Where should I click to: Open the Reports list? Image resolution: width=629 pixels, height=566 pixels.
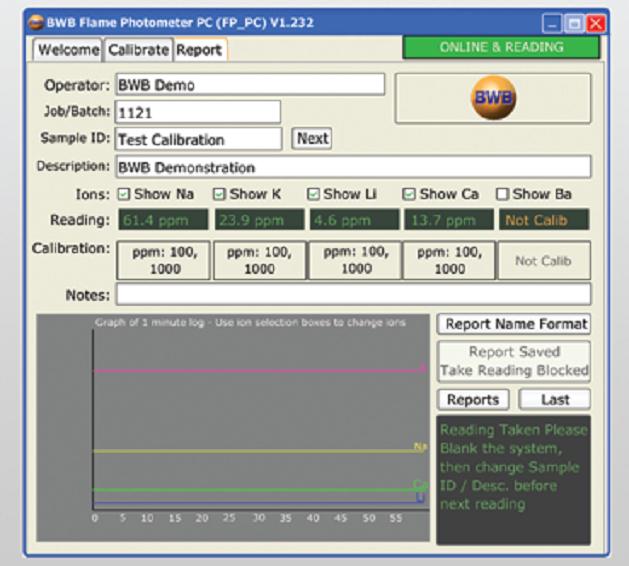(473, 400)
